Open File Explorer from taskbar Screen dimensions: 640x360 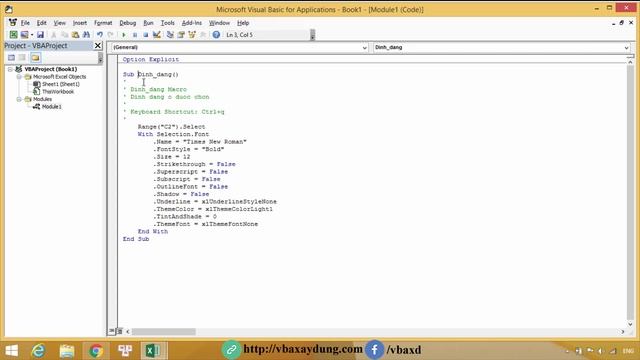click(67, 351)
